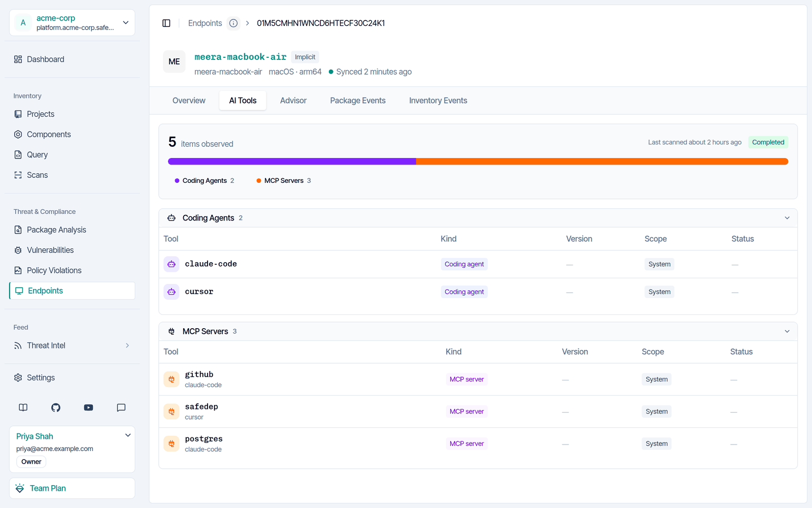Screen dimensions: 812x508
Task: Open the Priya Shah account menu chevron
Action: [128, 435]
